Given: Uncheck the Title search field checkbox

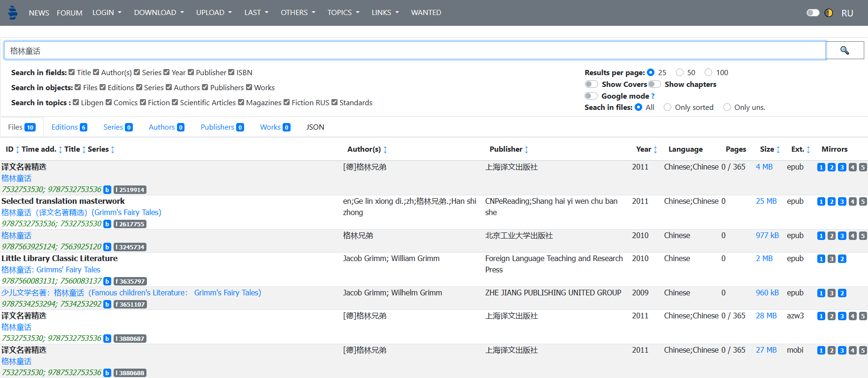Looking at the screenshot, I should tap(72, 72).
